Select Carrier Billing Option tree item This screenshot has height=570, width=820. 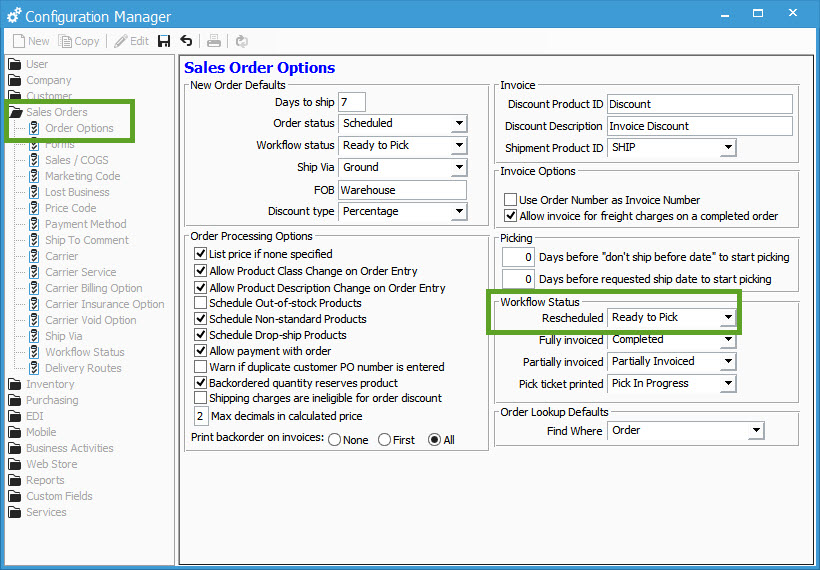[x=85, y=288]
